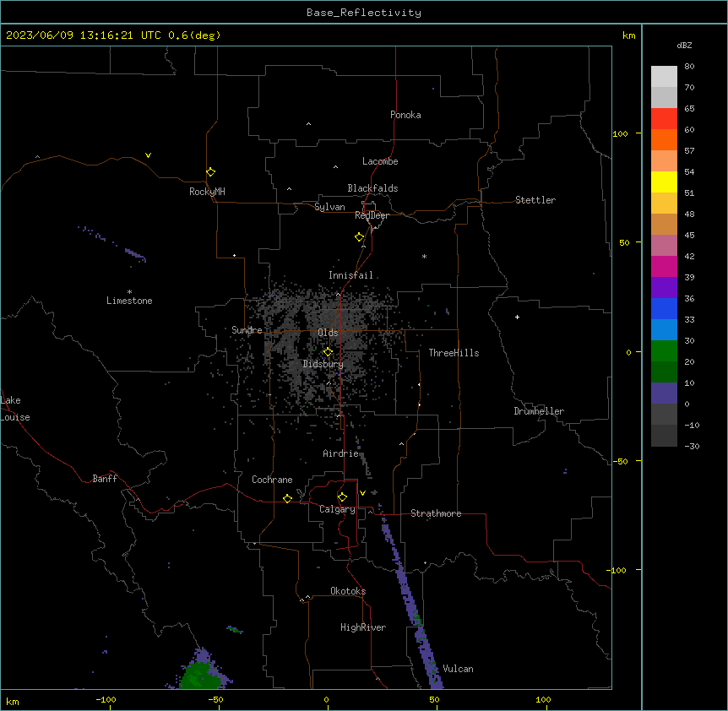The width and height of the screenshot is (728, 711).
Task: Click the Innisfail label
Action: pyautogui.click(x=350, y=275)
